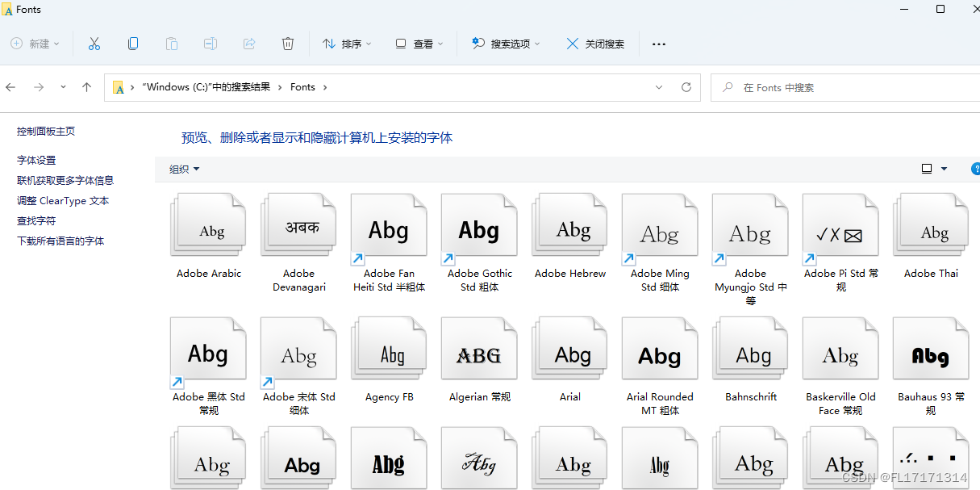The width and height of the screenshot is (980, 490).
Task: Open the 新建 (New) dropdown
Action: 35,44
